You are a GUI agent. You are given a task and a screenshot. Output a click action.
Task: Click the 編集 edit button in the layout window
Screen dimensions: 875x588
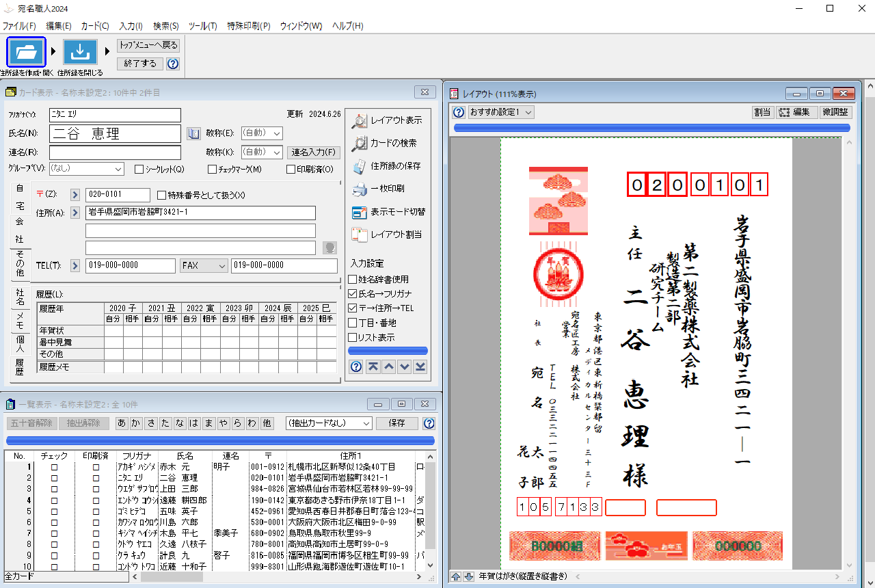pos(796,112)
